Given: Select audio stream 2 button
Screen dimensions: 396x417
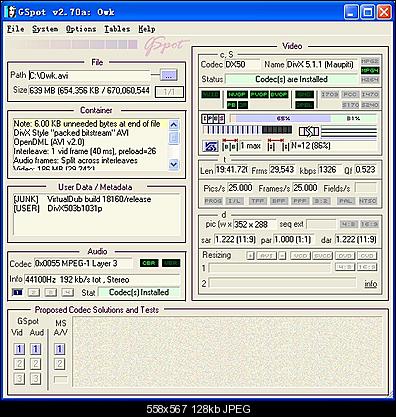Looking at the screenshot, I should click(34, 292).
